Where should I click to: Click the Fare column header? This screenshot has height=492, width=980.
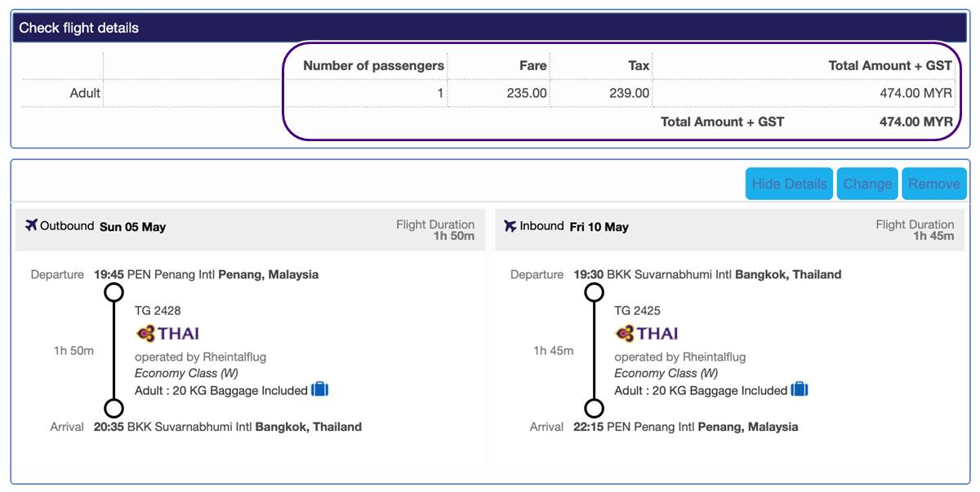point(532,65)
